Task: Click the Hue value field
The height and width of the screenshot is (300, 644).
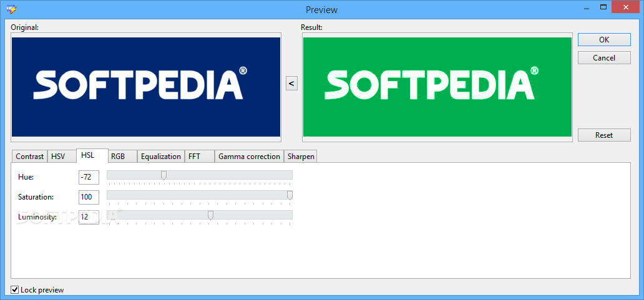Action: 89,177
